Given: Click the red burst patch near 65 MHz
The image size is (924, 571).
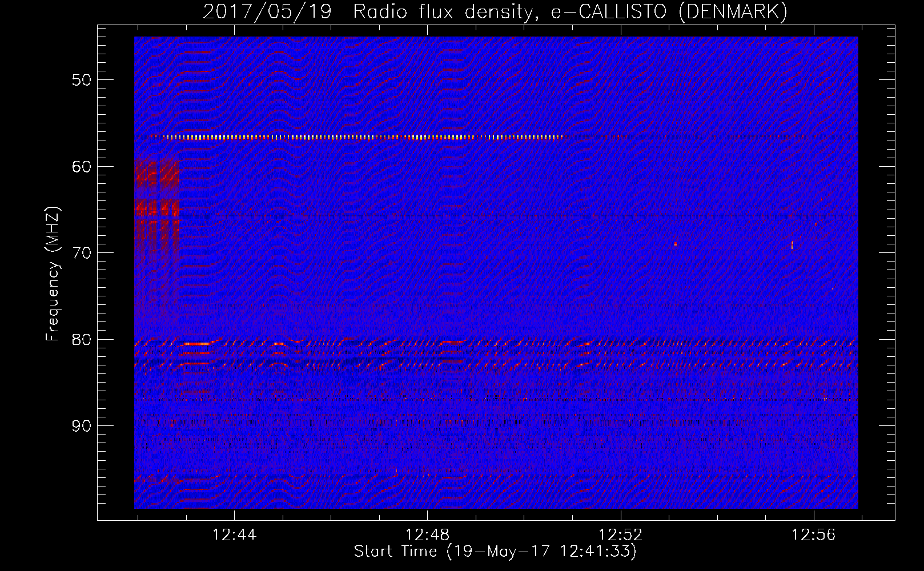Looking at the screenshot, I should [x=157, y=207].
